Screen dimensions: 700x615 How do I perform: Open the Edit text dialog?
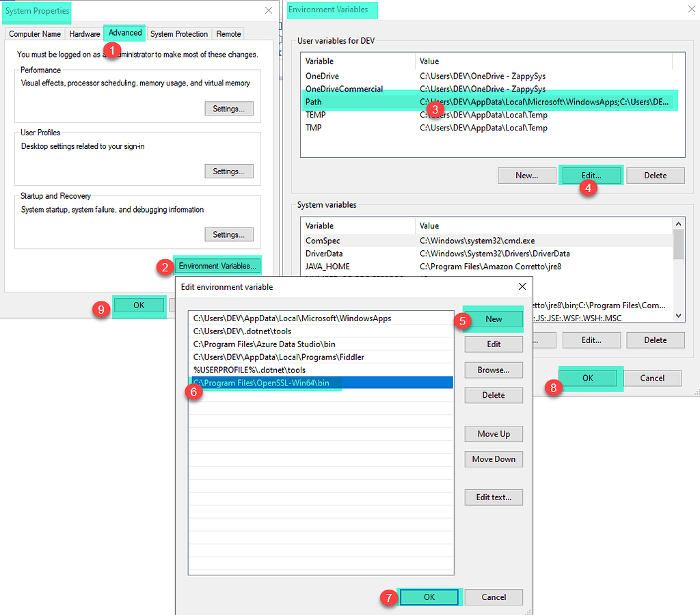click(x=494, y=497)
